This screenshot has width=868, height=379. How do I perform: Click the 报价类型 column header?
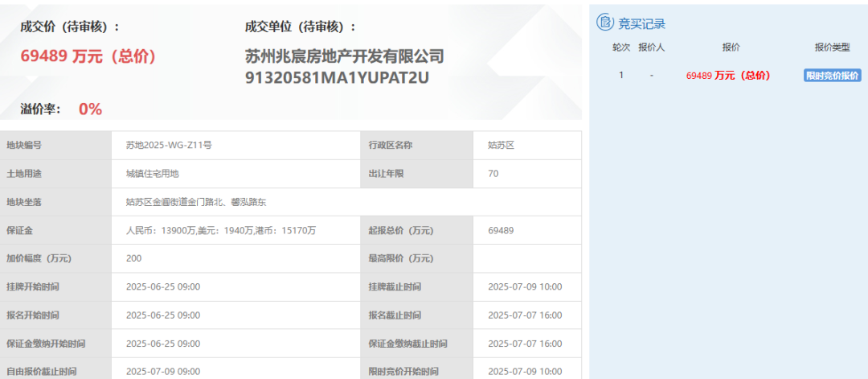832,47
